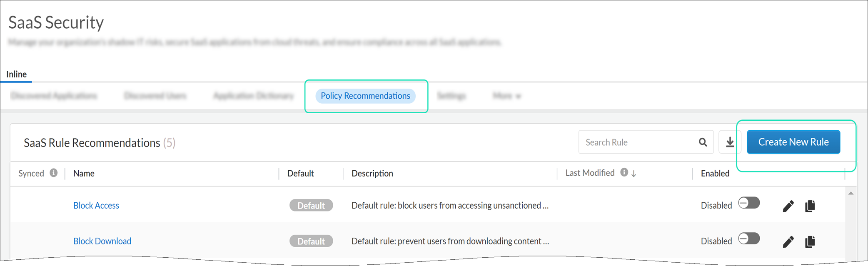Edit the Block Access rule
868x266 pixels.
[788, 206]
